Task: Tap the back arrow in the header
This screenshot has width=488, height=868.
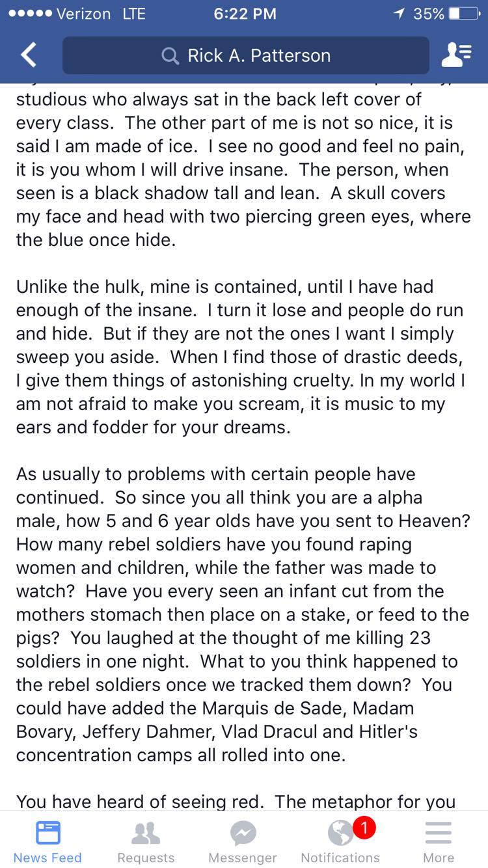Action: (28, 55)
